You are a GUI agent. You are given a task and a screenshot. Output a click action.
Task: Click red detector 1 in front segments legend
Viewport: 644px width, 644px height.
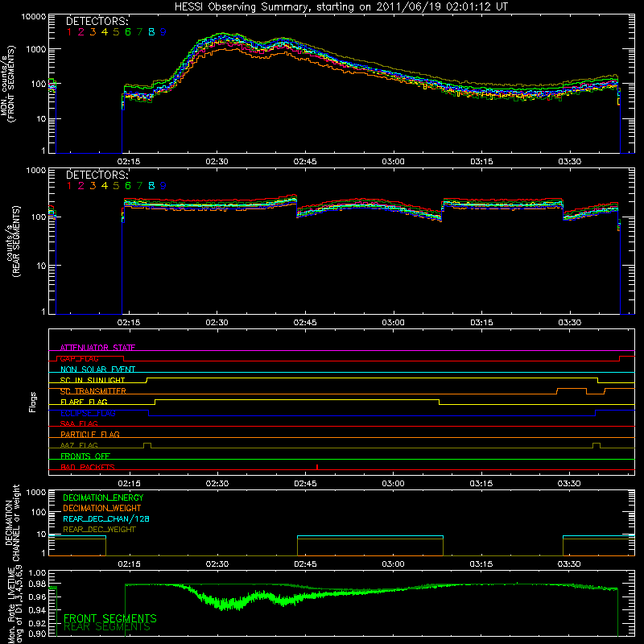click(69, 32)
